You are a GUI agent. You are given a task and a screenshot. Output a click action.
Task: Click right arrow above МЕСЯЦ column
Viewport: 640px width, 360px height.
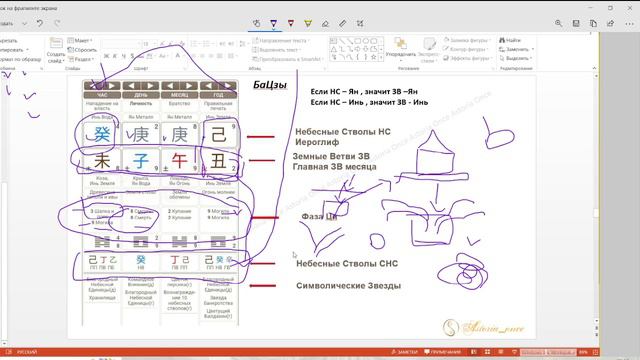click(x=189, y=86)
